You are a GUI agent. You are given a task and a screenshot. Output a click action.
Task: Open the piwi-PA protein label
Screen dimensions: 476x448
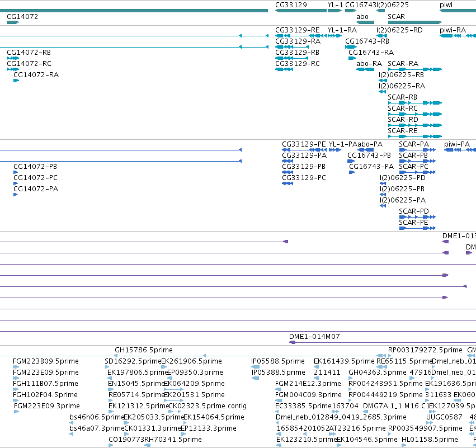click(x=457, y=144)
